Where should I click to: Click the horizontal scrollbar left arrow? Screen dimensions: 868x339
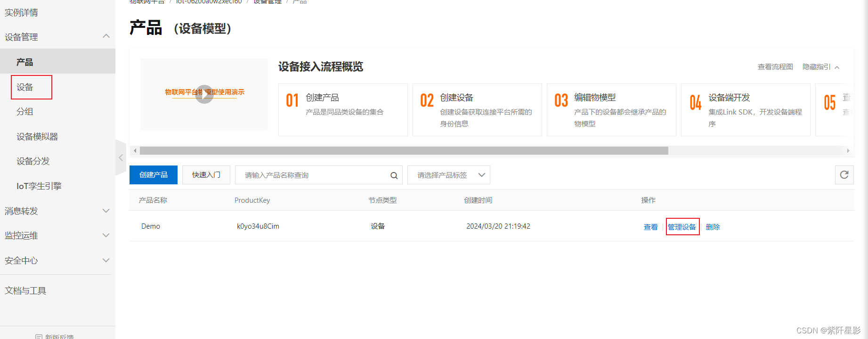point(135,151)
